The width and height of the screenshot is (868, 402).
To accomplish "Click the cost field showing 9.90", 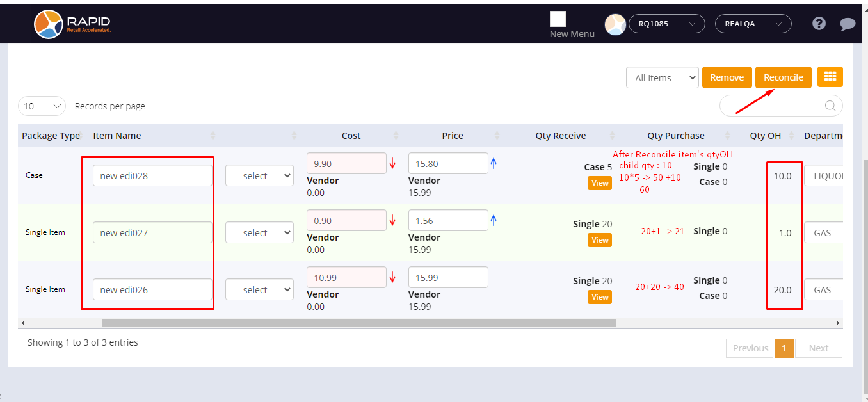I will pos(346,164).
